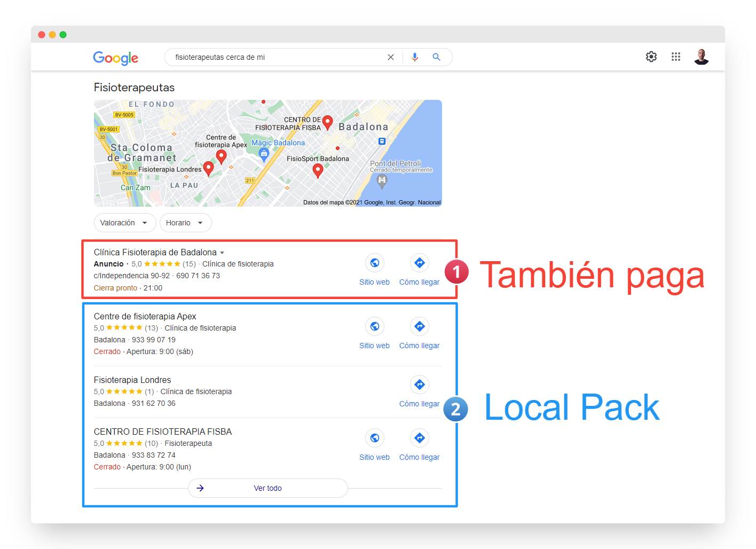Click the blue magnifier search icon

coord(436,57)
